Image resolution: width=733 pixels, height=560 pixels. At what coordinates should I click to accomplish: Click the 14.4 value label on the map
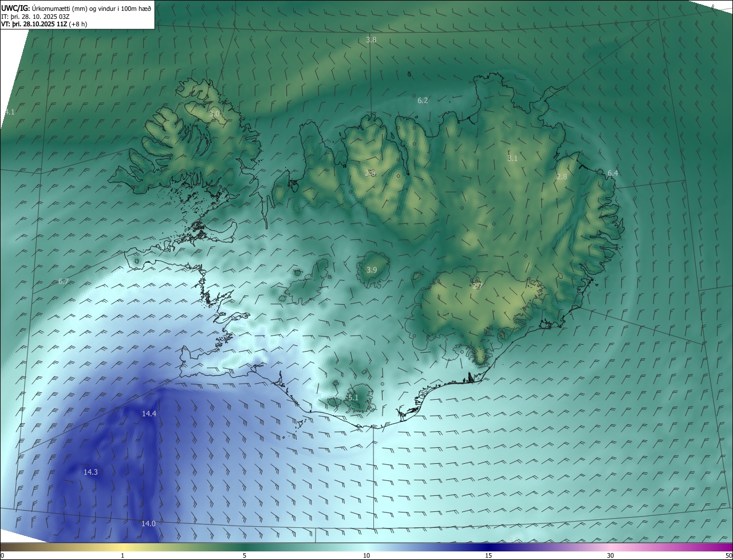pos(149,413)
